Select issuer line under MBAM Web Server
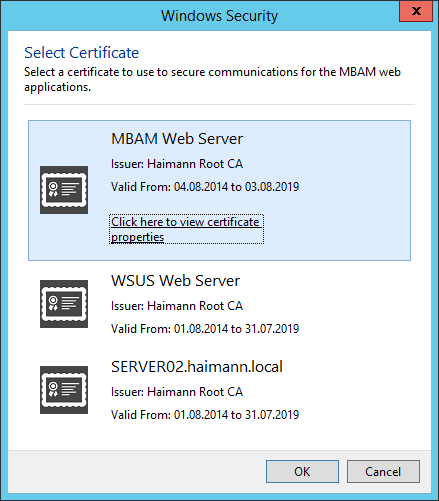Screen dimensions: 439x501 pyautogui.click(x=177, y=164)
